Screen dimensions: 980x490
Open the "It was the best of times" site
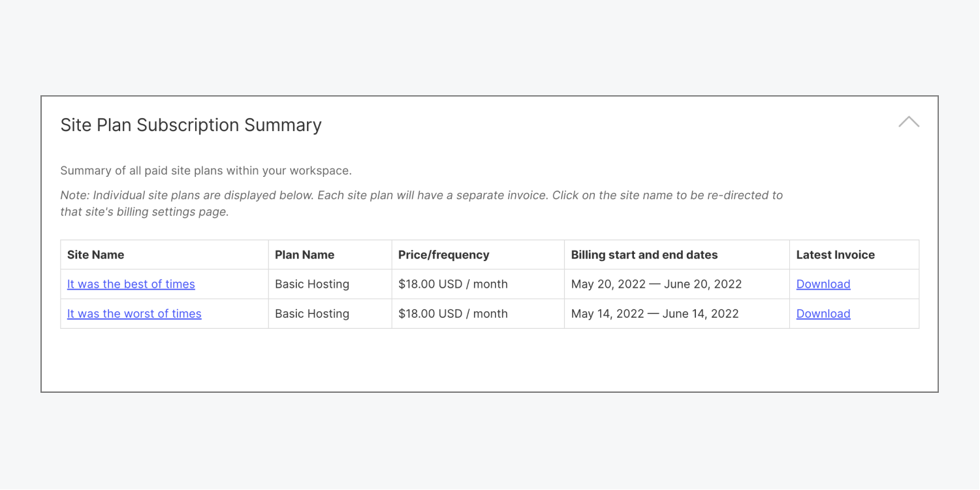point(131,284)
